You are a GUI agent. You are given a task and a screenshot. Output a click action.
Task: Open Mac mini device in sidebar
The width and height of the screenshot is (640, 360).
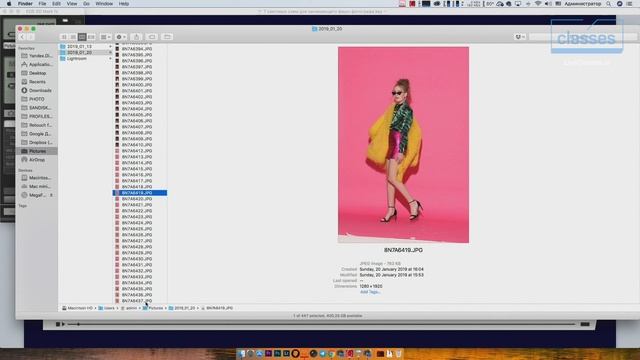(x=37, y=186)
